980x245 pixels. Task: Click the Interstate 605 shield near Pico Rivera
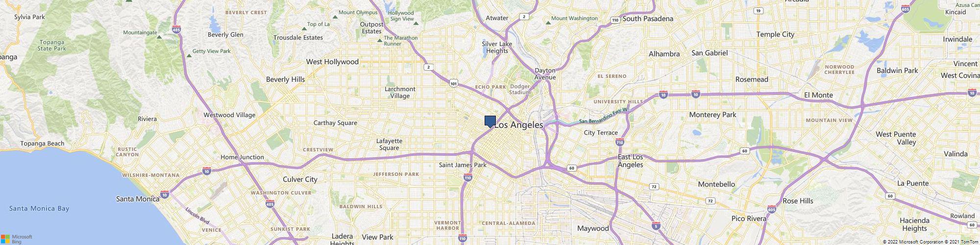point(772,209)
